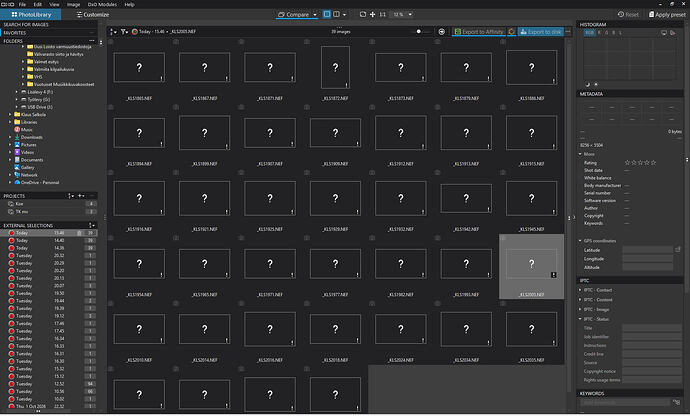Viewport: 690px width, 416px height.
Task: Collapse the More metadata section
Action: point(580,154)
